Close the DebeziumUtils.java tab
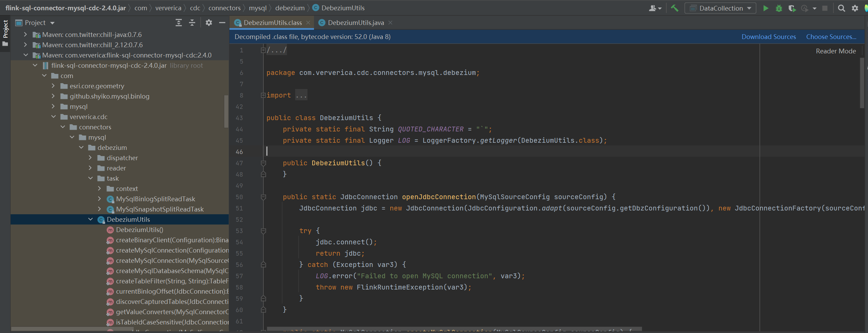Screen dimensions: 868x333 pos(390,23)
